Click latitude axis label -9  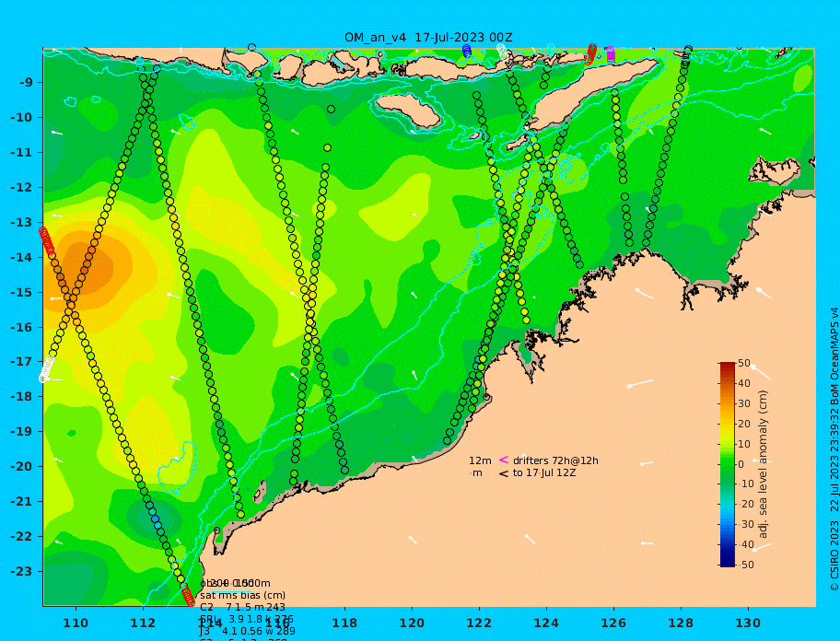point(27,83)
